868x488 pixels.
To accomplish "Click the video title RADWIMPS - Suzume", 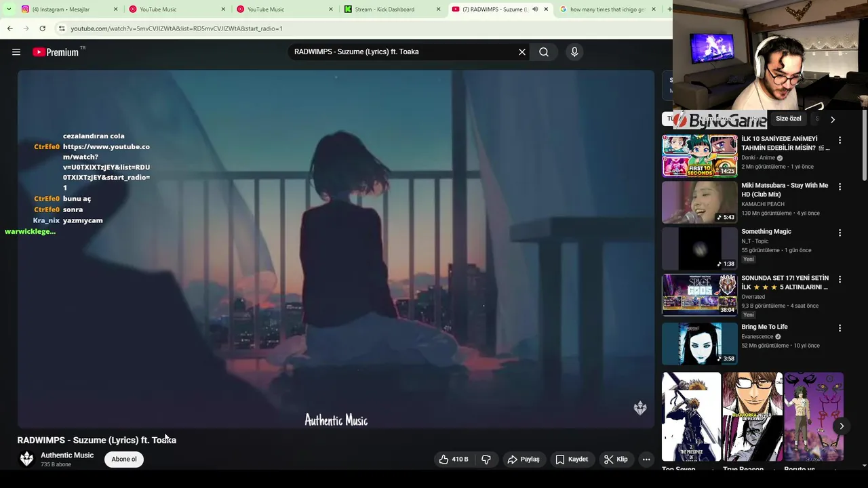I will (97, 441).
